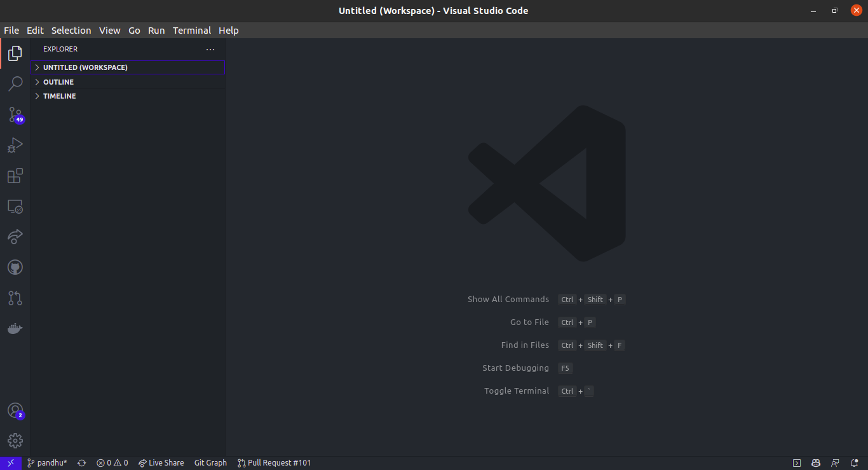Click the feedback person icon in status bar
Screen dimensions: 868x470
(835, 463)
